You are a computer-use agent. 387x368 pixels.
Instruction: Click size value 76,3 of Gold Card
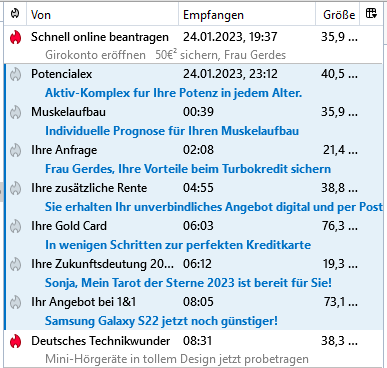point(340,226)
